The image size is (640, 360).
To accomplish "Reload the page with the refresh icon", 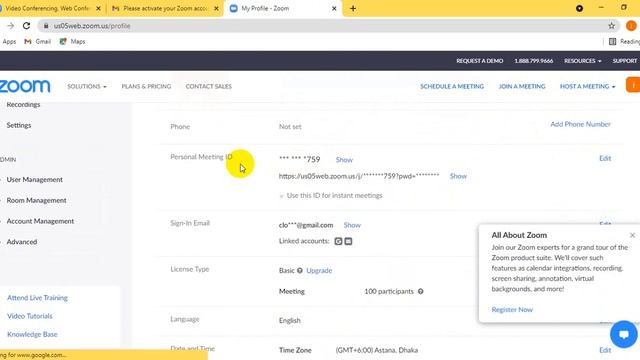I will (27, 26).
